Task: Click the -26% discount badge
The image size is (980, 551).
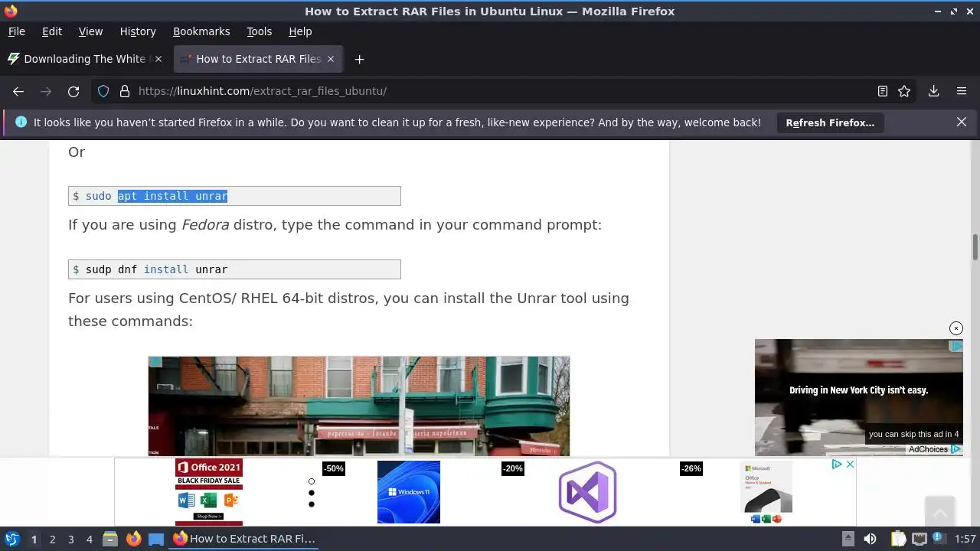Action: tap(691, 468)
